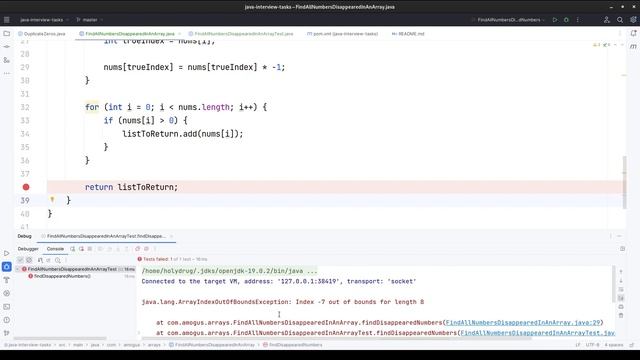This screenshot has height=360, width=640.
Task: Toggle show passed tests filter
Action: [x=20, y=260]
